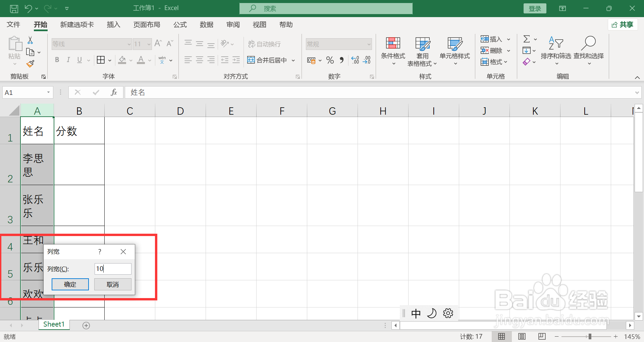Image resolution: width=644 pixels, height=342 pixels.
Task: Select the Sheet1 tab
Action: 54,324
